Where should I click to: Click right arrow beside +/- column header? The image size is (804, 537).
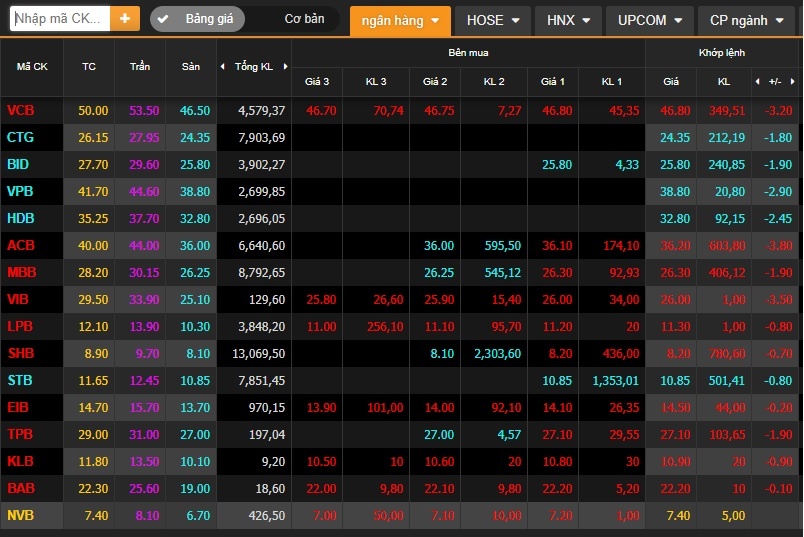[x=792, y=81]
